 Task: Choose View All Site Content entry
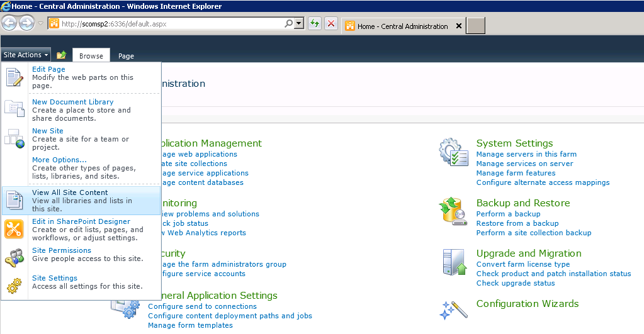coord(81,200)
